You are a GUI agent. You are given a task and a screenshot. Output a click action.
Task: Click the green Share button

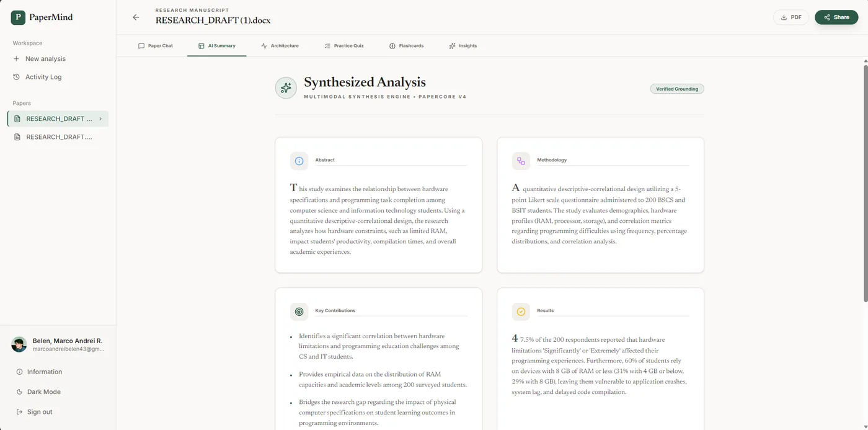[836, 17]
